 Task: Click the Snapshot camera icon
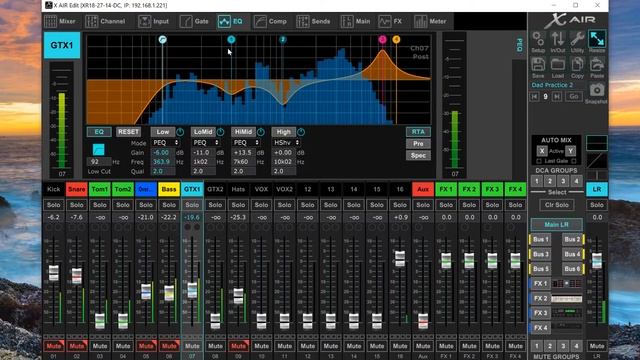[x=597, y=90]
